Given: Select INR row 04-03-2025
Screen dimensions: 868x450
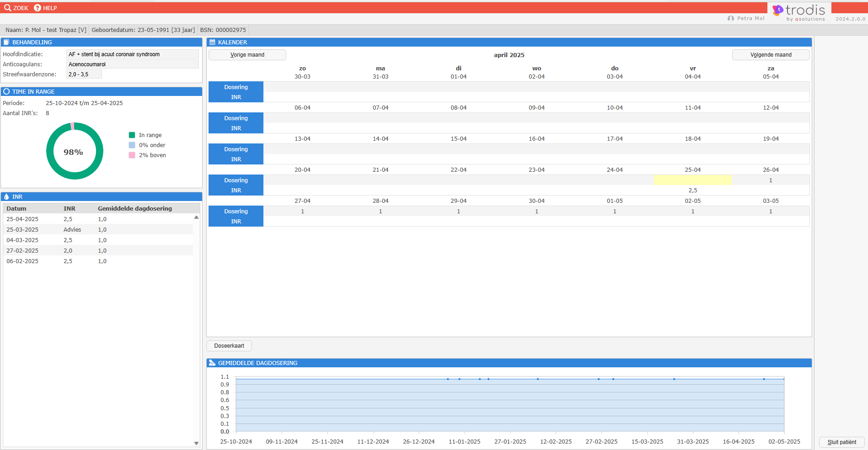Looking at the screenshot, I should point(98,240).
